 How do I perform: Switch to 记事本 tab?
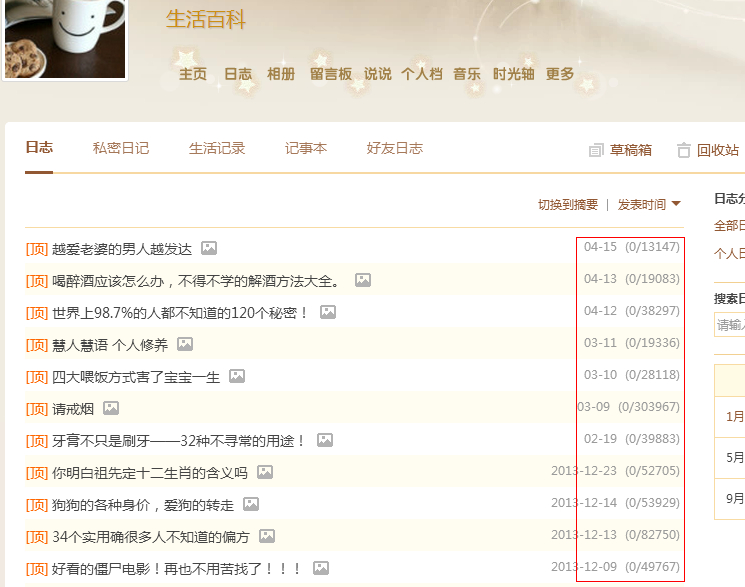coord(306,148)
